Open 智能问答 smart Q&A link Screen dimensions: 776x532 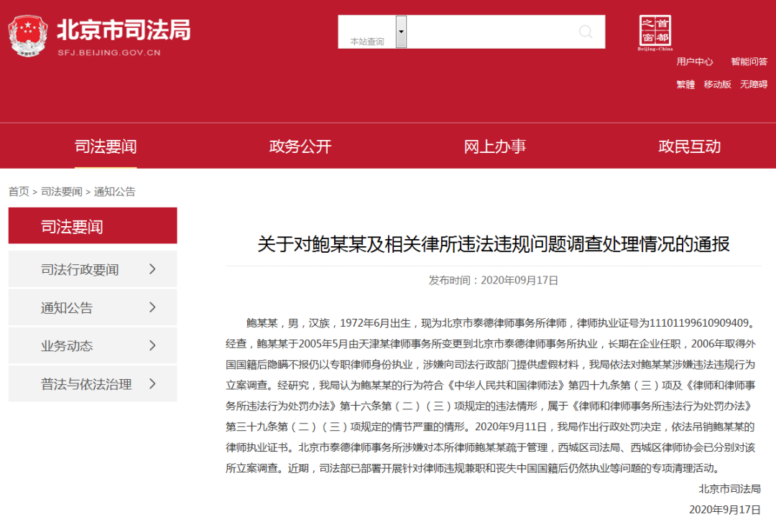coord(749,62)
